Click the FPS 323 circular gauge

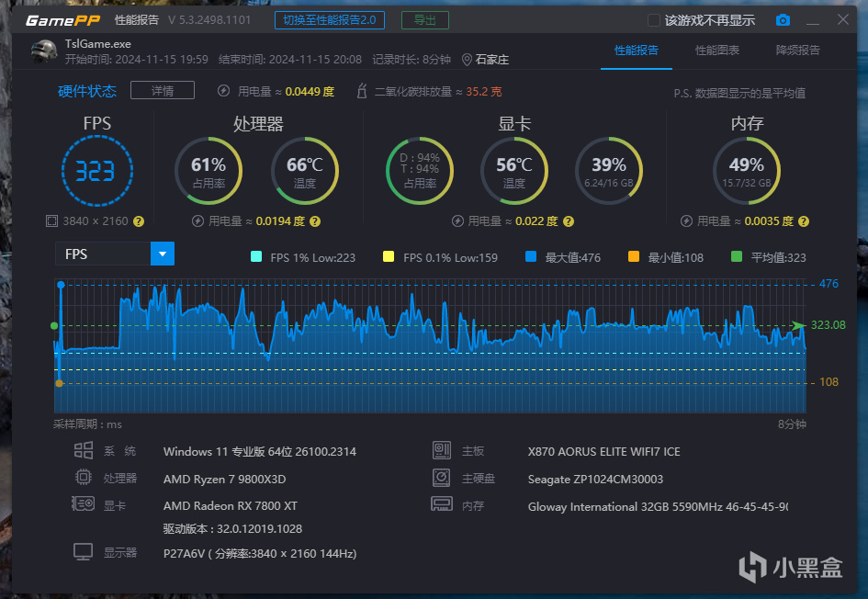pyautogui.click(x=97, y=171)
